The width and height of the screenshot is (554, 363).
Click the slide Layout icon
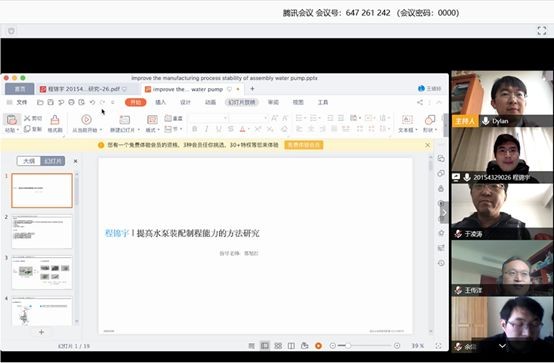pyautogui.click(x=152, y=119)
